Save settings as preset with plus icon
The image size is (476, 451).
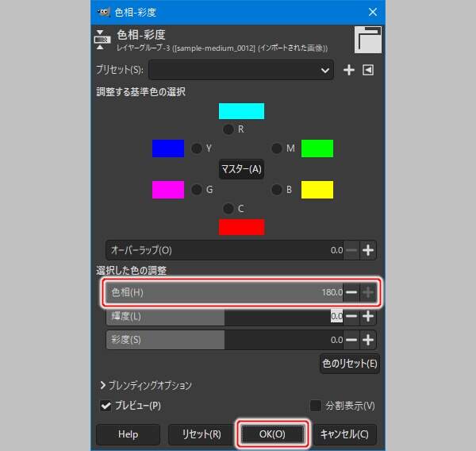point(349,70)
